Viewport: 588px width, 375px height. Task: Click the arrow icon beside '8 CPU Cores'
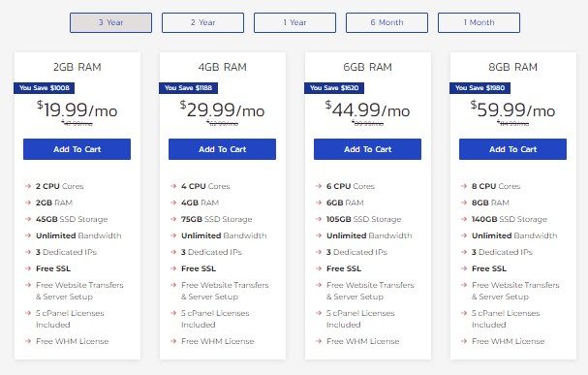click(464, 186)
